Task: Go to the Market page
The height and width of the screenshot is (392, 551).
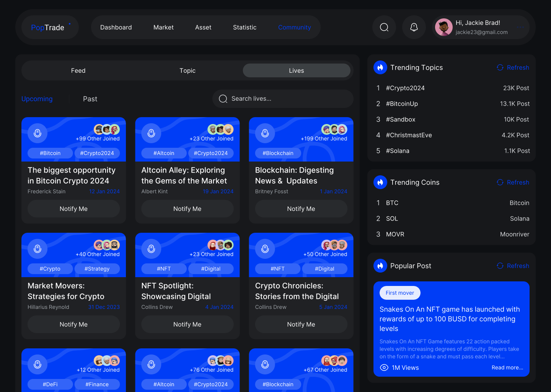Action: (x=163, y=28)
